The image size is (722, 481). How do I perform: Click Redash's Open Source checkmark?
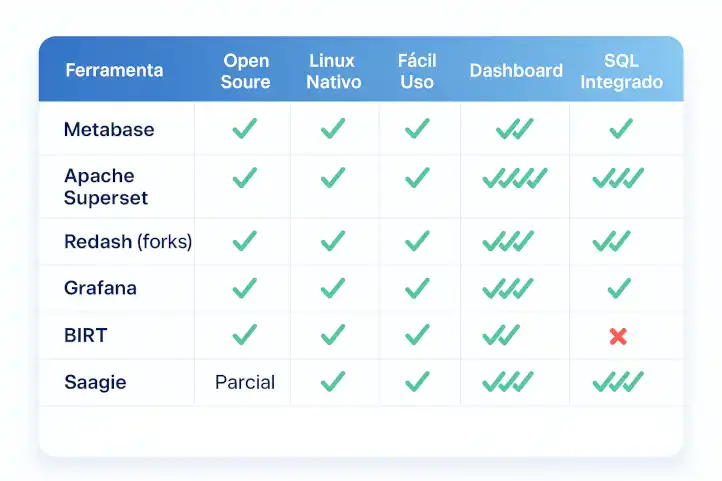(245, 241)
